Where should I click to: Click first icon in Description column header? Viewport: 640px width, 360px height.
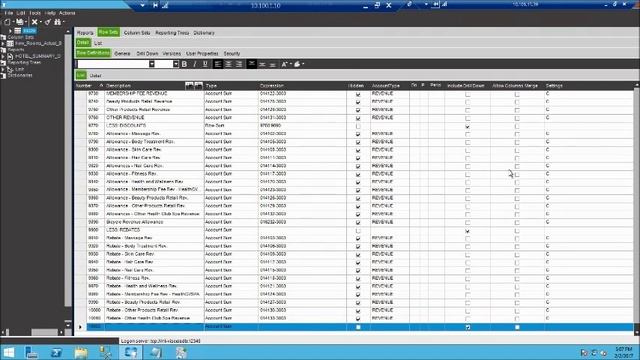click(x=189, y=86)
